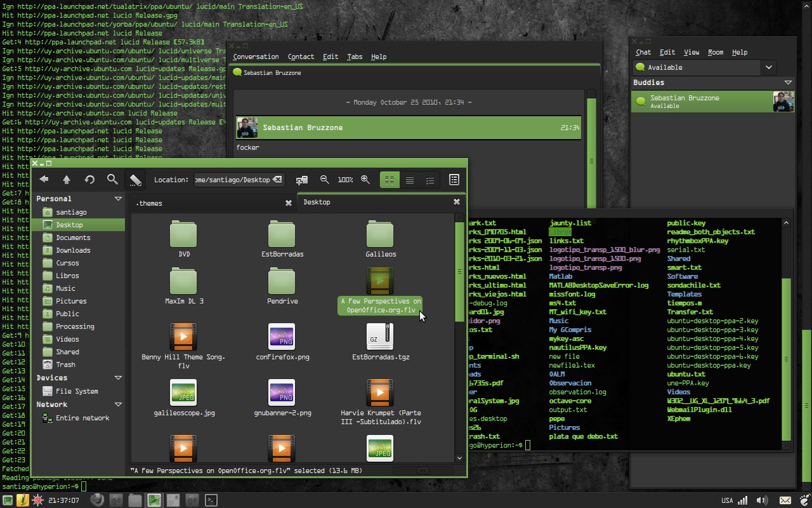
Task: Open the terminal launcher in panel
Action: click(211, 500)
